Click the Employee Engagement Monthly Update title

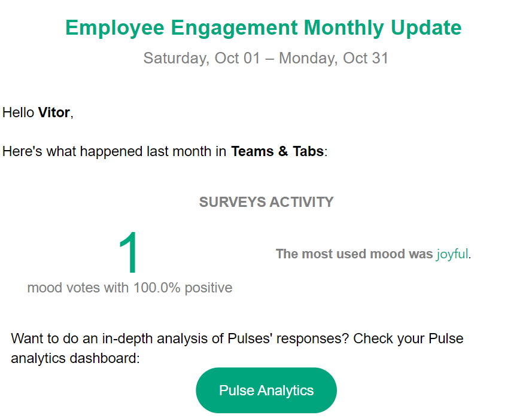click(263, 28)
